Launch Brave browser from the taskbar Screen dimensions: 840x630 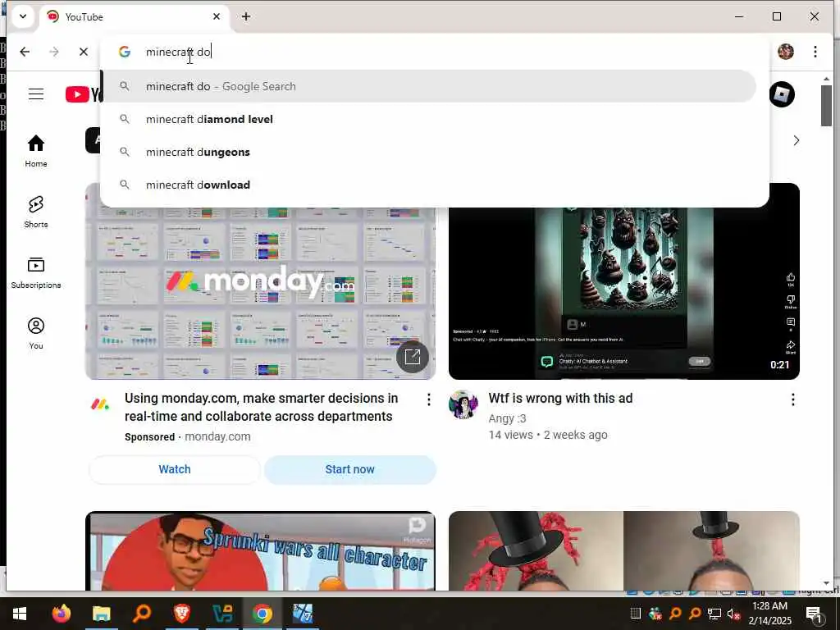coord(182,614)
